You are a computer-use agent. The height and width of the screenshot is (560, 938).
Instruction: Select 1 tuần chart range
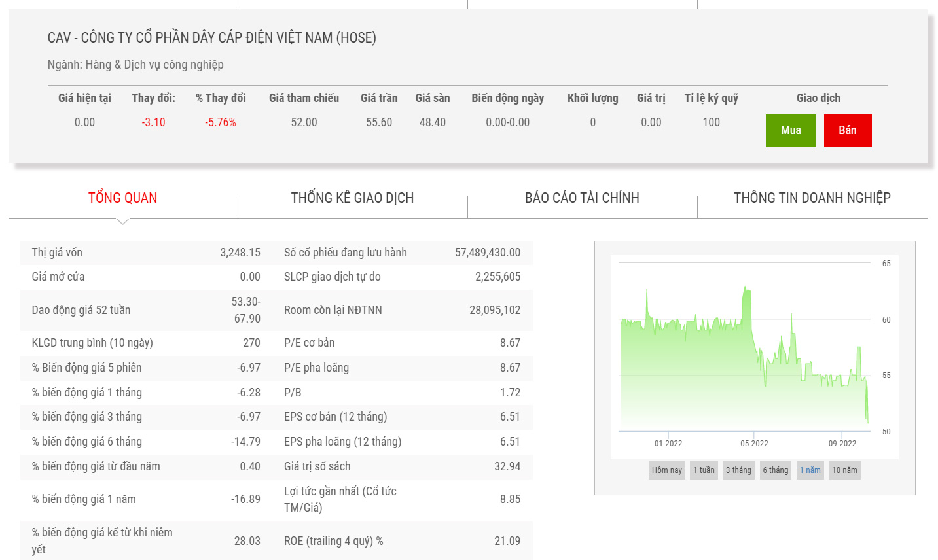pos(704,470)
